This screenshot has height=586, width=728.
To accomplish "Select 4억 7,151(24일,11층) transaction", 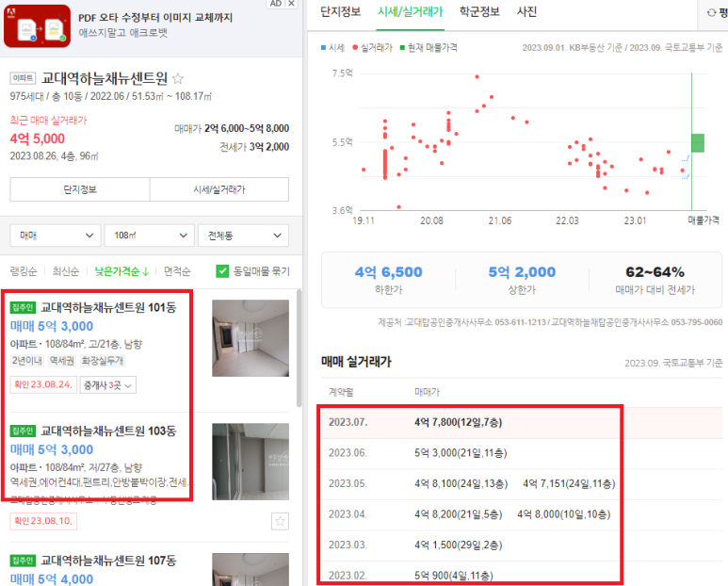I will 569,484.
